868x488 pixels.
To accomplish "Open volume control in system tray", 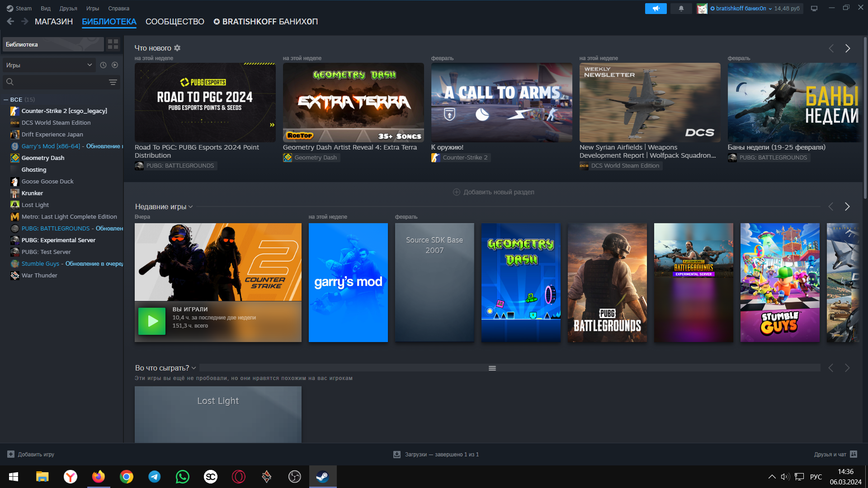I will pyautogui.click(x=785, y=477).
